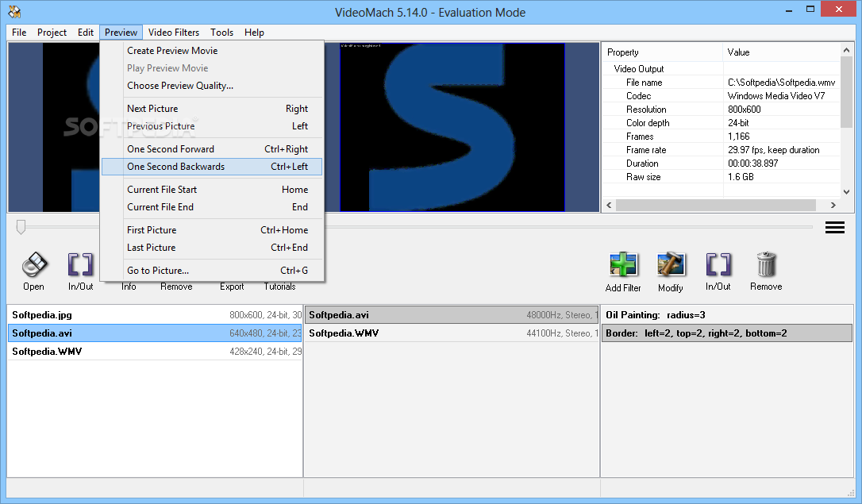Select Softpedia.avi in video list

coord(155,333)
